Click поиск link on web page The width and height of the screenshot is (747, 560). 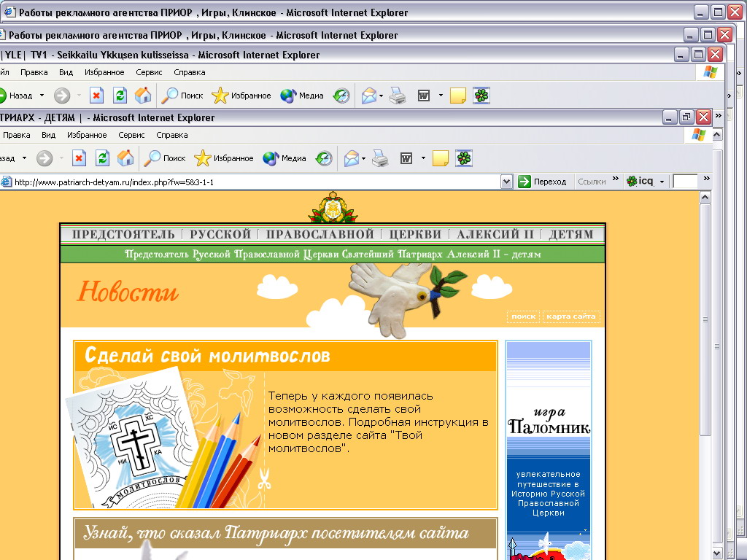[523, 316]
